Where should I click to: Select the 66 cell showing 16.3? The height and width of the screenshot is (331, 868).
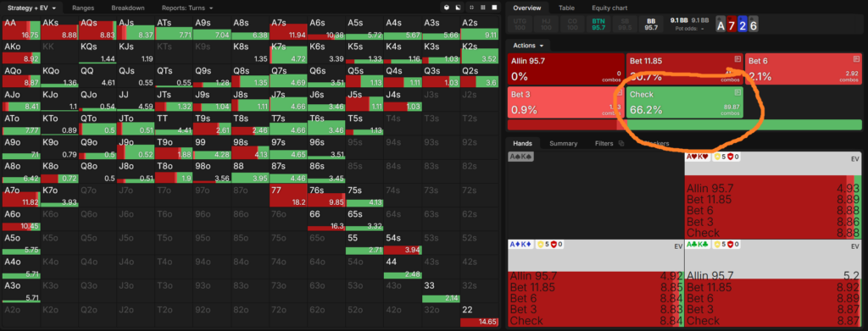click(x=326, y=219)
